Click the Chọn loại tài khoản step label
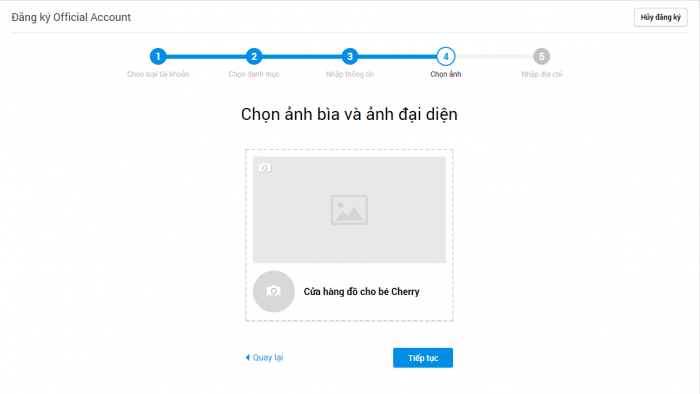 click(x=158, y=74)
